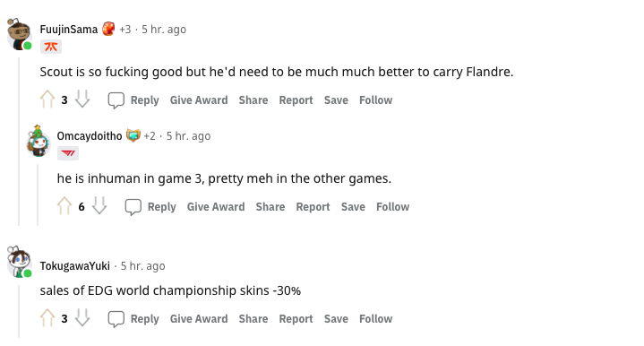Upvote FuujinSama's comment
This screenshot has width=644, height=346.
coord(47,99)
